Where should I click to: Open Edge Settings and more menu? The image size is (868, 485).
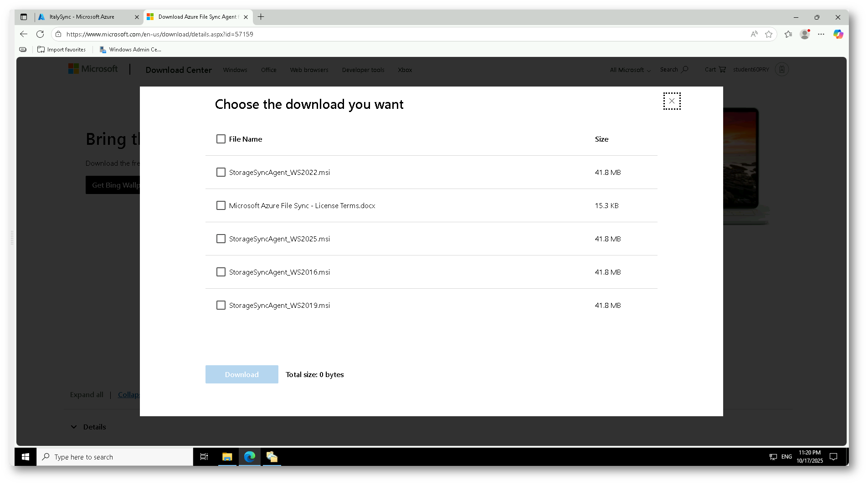pyautogui.click(x=821, y=34)
